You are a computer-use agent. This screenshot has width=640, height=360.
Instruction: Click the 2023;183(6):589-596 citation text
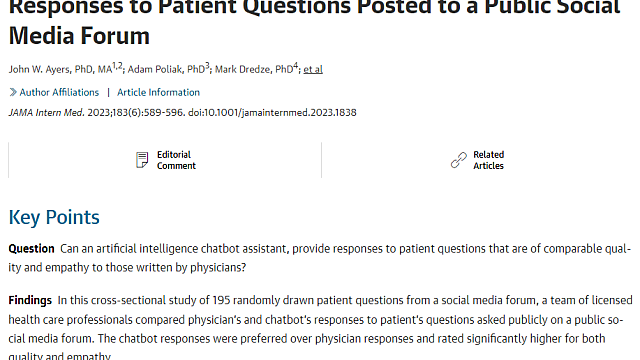pos(136,113)
